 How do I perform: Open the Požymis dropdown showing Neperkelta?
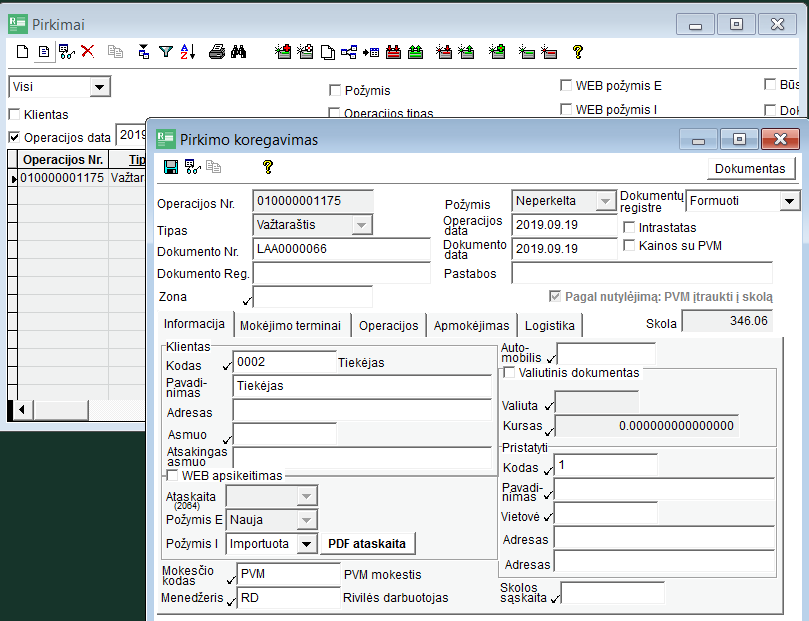click(x=605, y=201)
